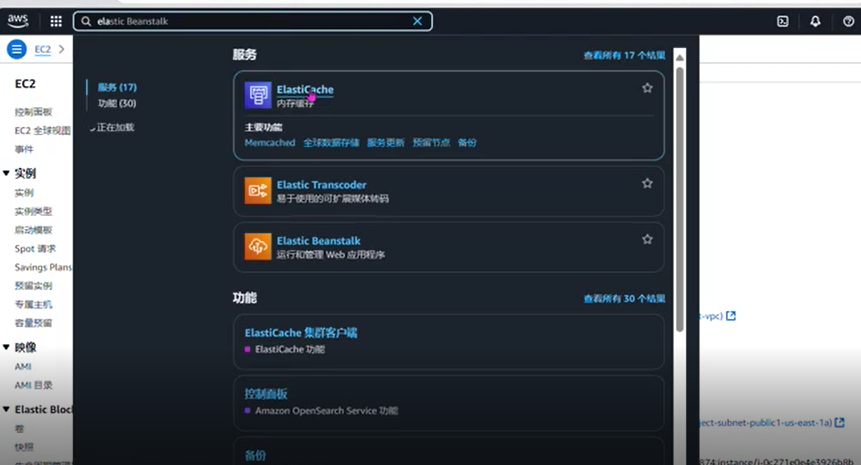861x465 pixels.
Task: Open 服务更新 feature link
Action: [x=385, y=143]
